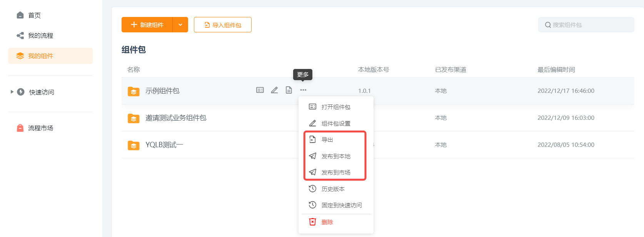Choose 发布到本地 in the menu

tap(335, 156)
